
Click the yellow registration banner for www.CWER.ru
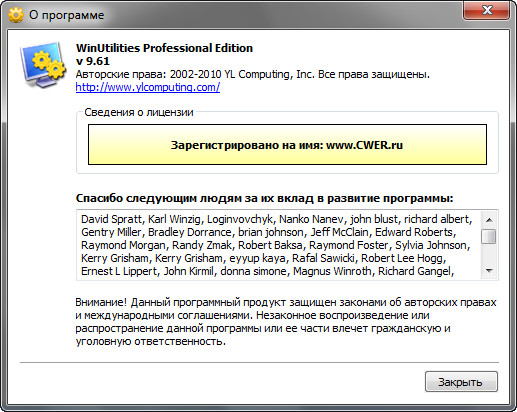tap(287, 145)
